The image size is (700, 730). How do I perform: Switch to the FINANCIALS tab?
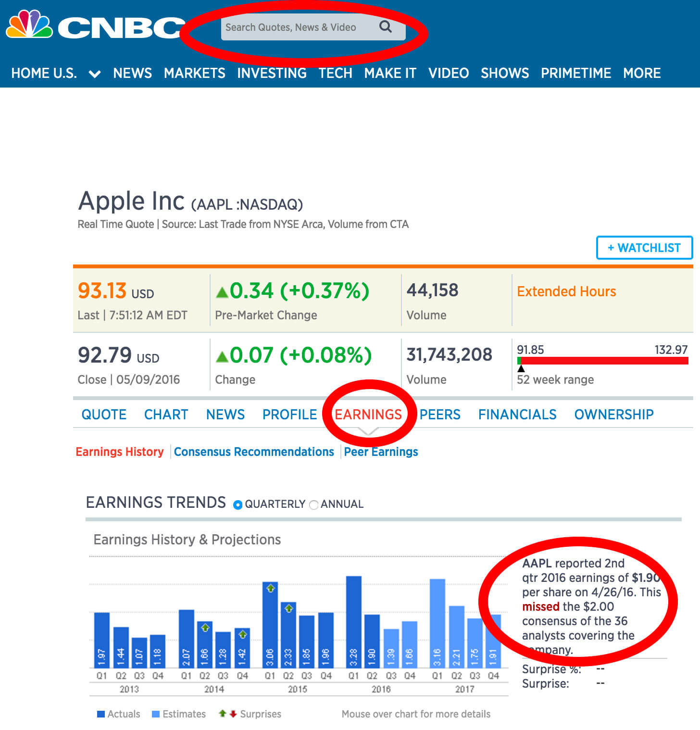[517, 415]
